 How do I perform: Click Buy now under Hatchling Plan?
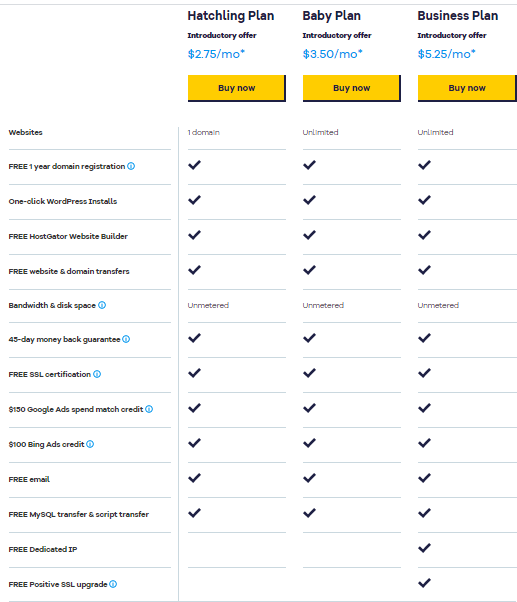[x=236, y=88]
